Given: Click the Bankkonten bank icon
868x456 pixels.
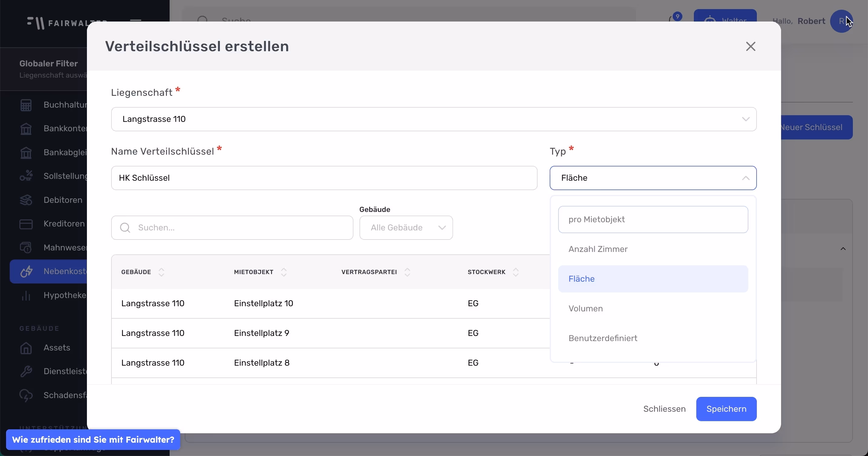Looking at the screenshot, I should (x=26, y=129).
